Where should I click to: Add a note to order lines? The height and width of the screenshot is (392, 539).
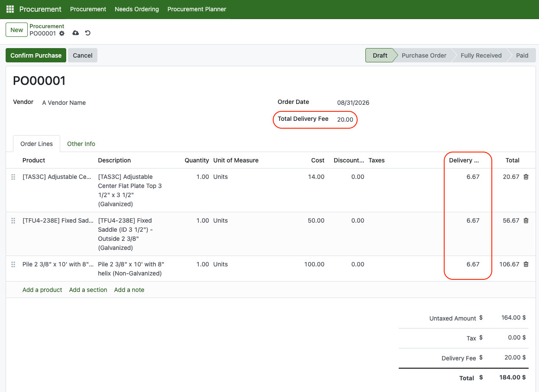click(x=129, y=290)
